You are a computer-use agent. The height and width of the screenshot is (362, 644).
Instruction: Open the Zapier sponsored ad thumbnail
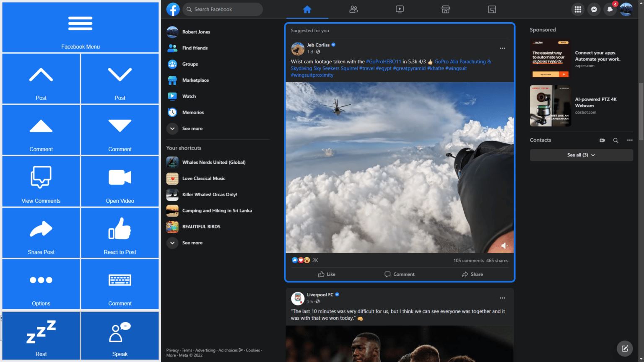551,59
